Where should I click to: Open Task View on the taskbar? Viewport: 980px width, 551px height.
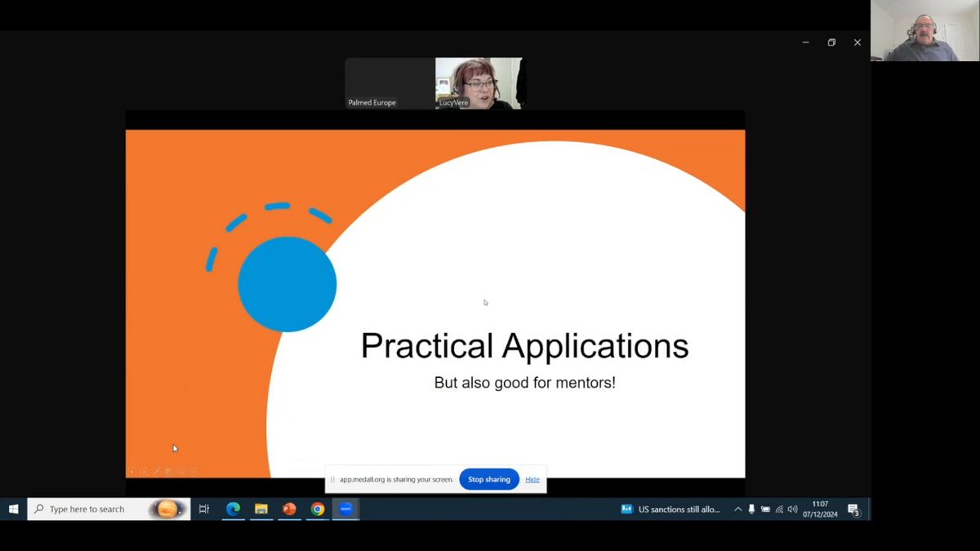point(204,509)
